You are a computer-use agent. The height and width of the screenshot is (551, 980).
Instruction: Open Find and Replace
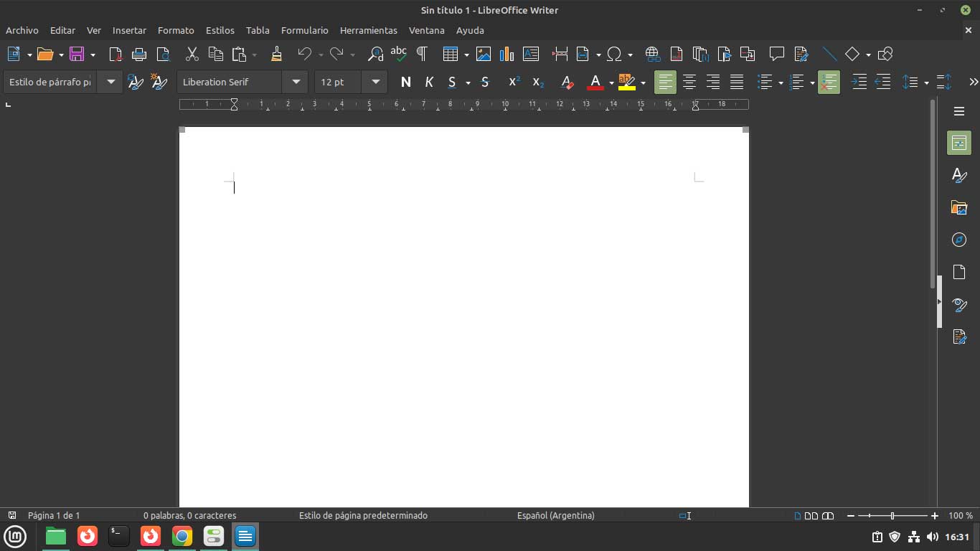tap(375, 54)
